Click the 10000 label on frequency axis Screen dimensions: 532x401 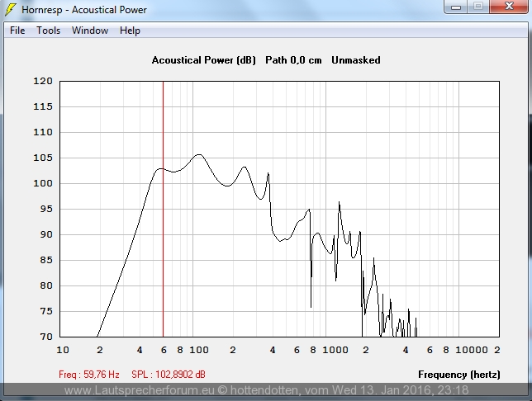[473, 350]
